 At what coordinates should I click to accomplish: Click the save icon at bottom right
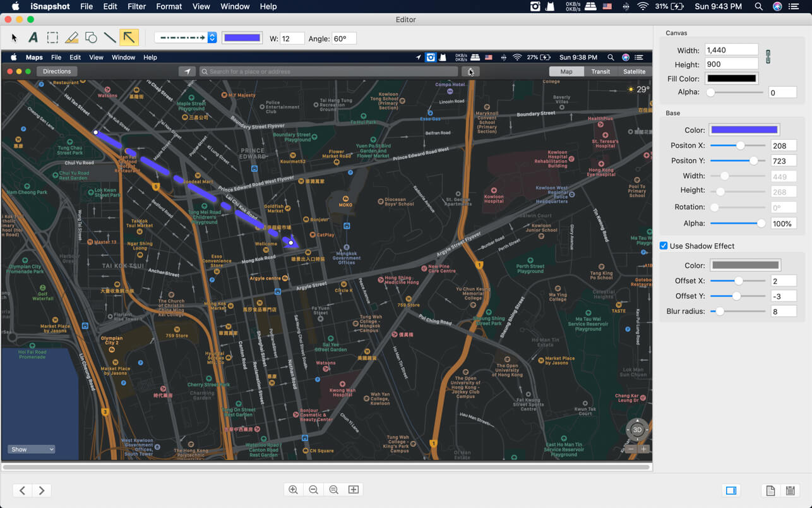click(790, 491)
